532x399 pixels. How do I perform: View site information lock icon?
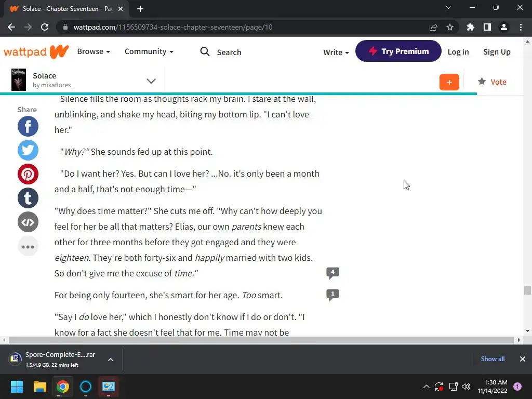click(65, 27)
